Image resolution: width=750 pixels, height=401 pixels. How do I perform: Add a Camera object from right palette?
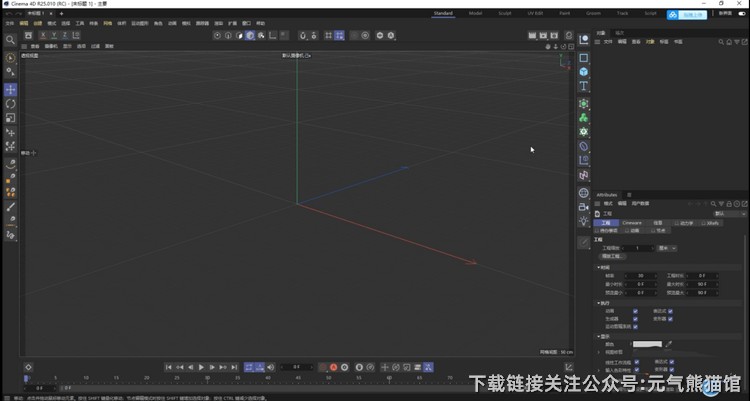pos(584,206)
